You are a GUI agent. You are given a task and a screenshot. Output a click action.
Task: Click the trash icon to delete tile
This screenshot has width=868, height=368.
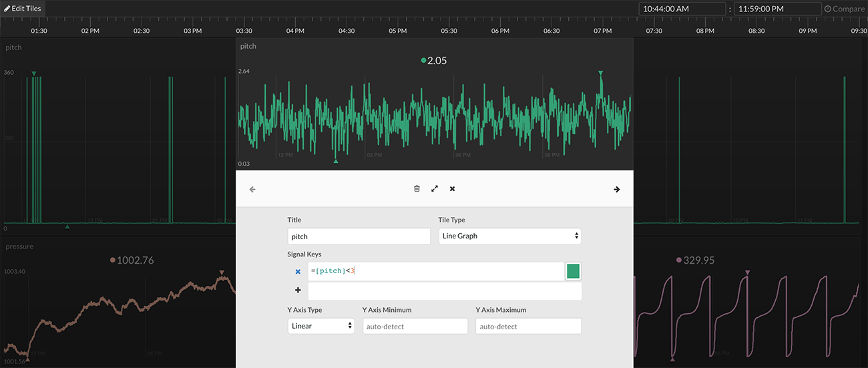coord(417,189)
